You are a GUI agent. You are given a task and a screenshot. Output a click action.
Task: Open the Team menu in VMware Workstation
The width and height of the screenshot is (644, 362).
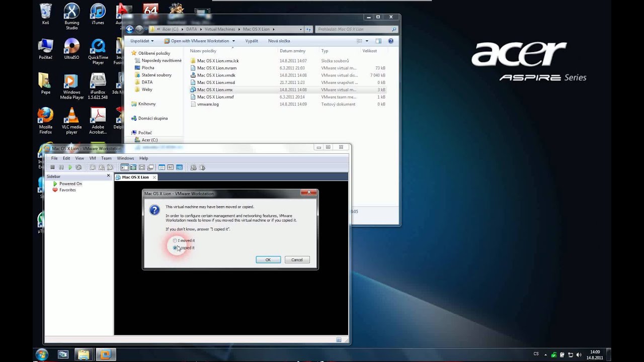[x=106, y=158]
